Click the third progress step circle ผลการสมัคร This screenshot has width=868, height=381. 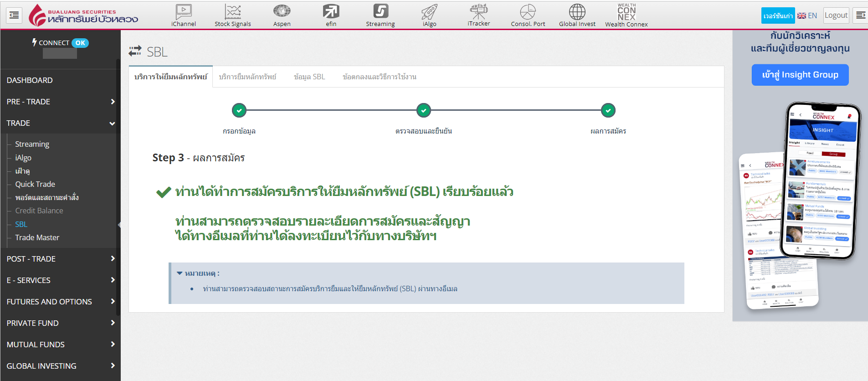click(608, 110)
